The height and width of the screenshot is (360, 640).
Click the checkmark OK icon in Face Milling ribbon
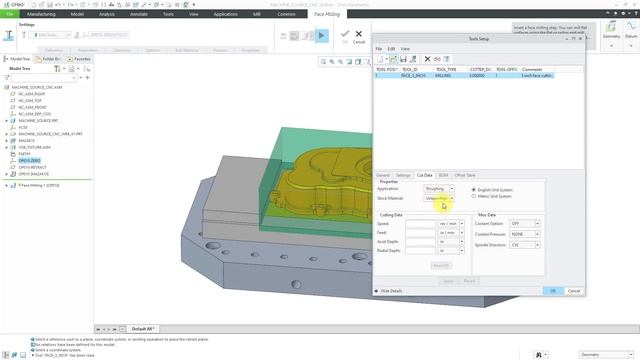[x=345, y=33]
